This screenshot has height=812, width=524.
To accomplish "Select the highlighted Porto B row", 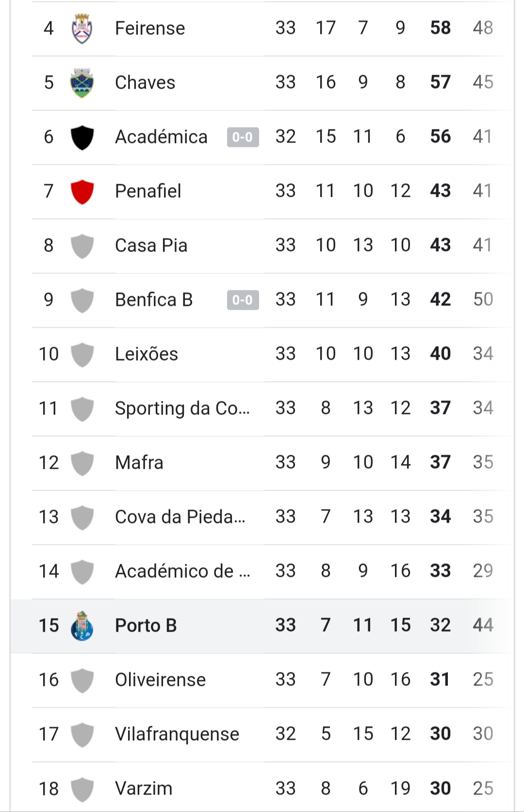I will (x=262, y=626).
